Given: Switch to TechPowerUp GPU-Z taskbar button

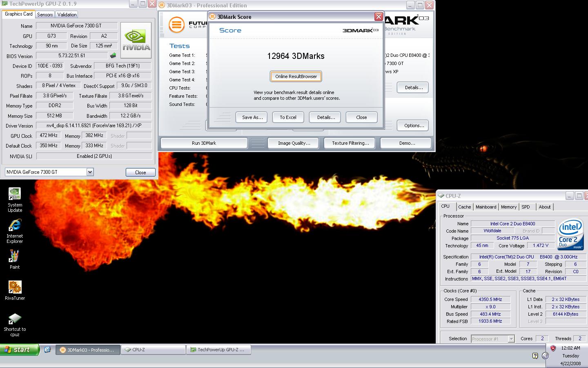Looking at the screenshot, I should click(x=218, y=350).
